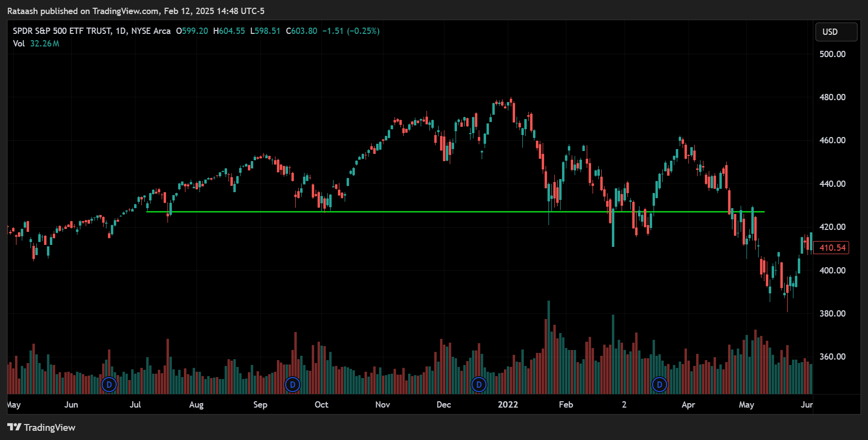Open the USD currency selector
The image size is (868, 440).
tap(836, 32)
